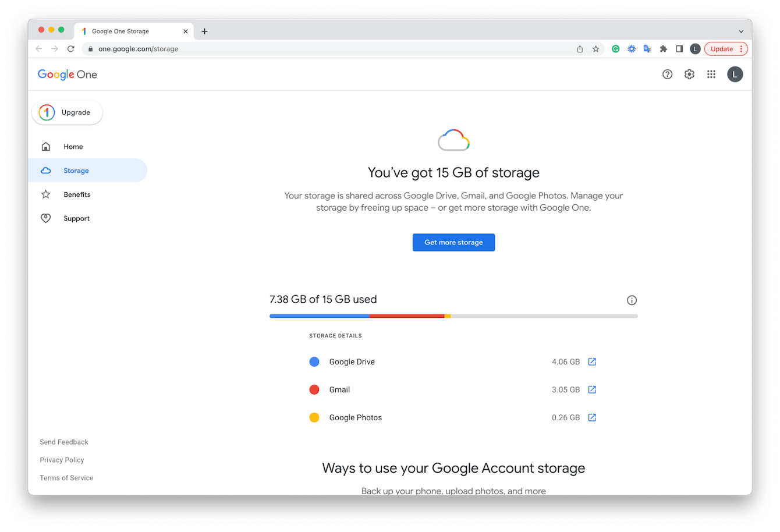This screenshot has width=780, height=532.
Task: Switch to the Google One Storage tab
Action: click(x=134, y=31)
